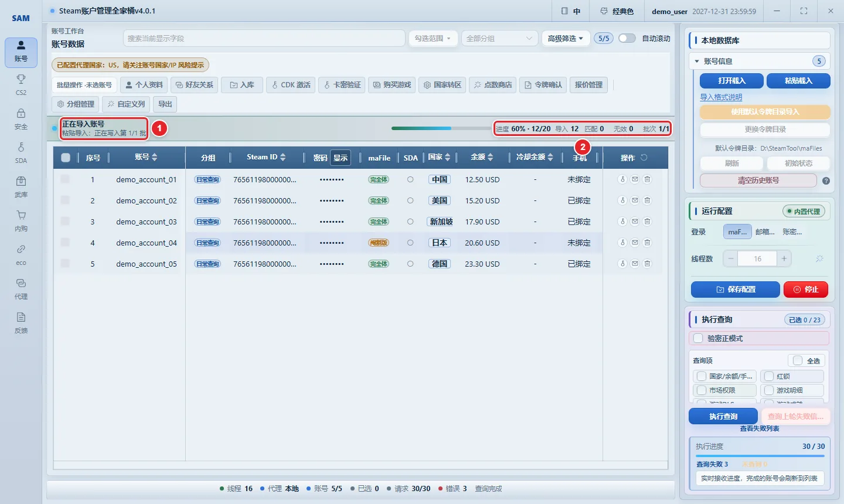Image resolution: width=844 pixels, height=504 pixels.
Task: Click the token icon for demo_account_01
Action: [622, 179]
